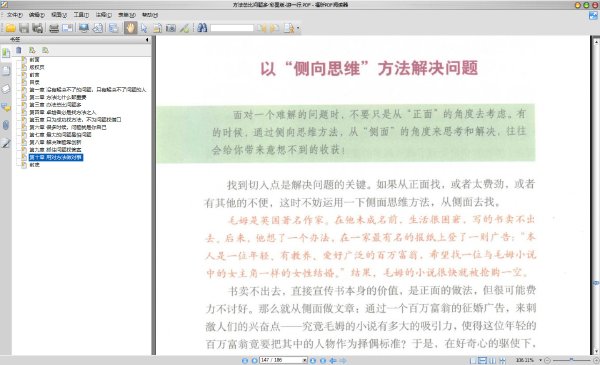This screenshot has width=600, height=365.
Task: Go to last page button in status bar
Action: pyautogui.click(x=323, y=360)
